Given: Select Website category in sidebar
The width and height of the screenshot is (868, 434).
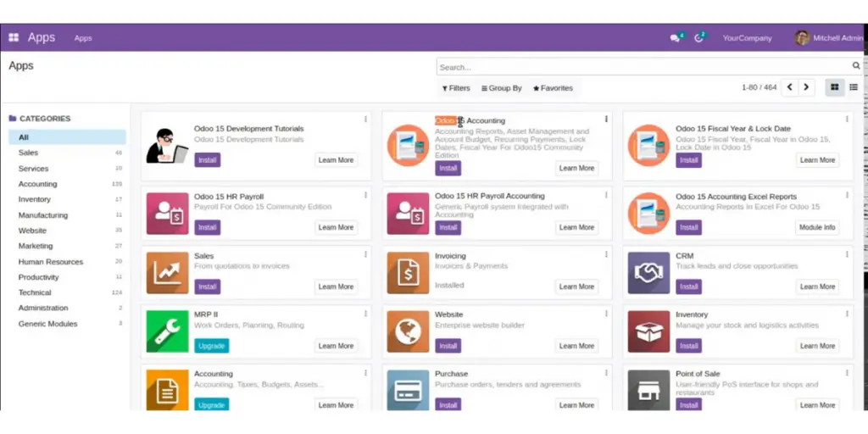Looking at the screenshot, I should click(x=67, y=231).
